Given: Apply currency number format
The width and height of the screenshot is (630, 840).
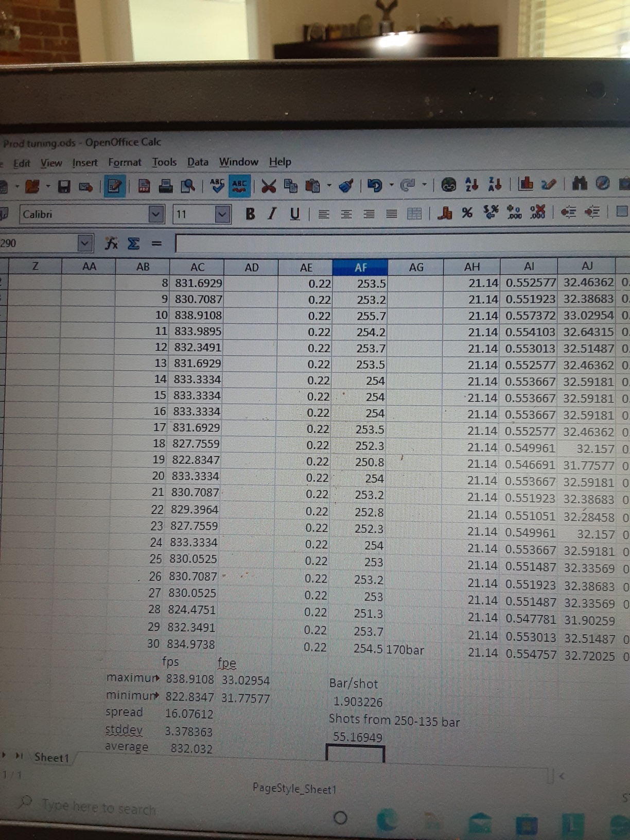Looking at the screenshot, I should (x=445, y=213).
